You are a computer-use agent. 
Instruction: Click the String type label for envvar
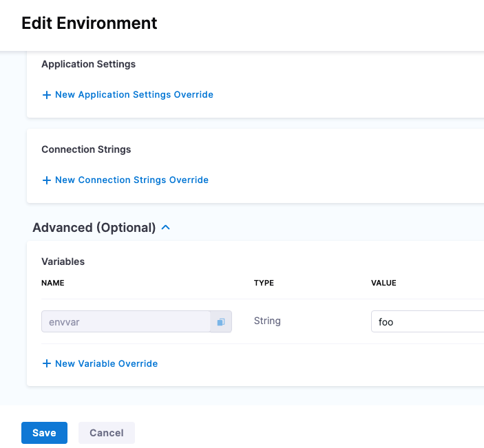267,321
